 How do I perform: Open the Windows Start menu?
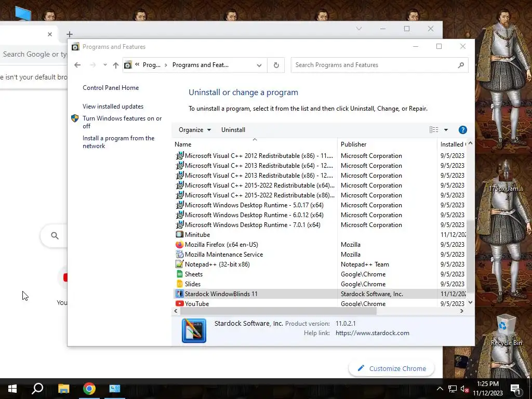click(12, 389)
